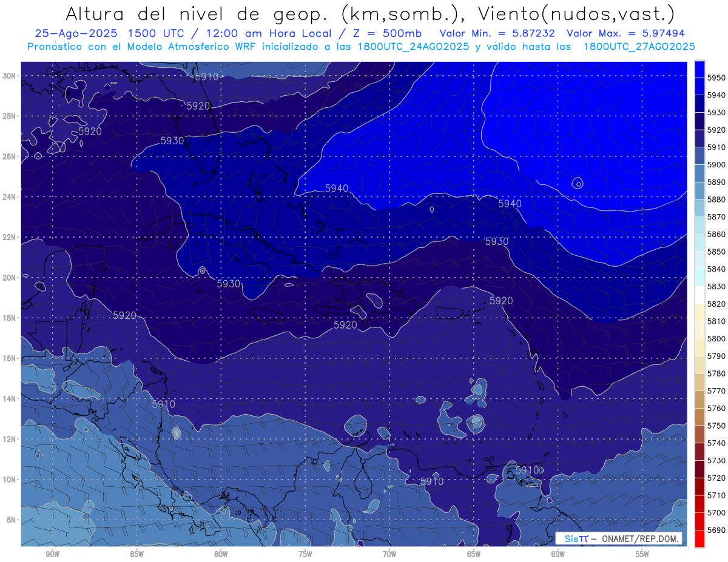The width and height of the screenshot is (728, 562).
Task: Click the 55W longitude axis label
Action: [x=642, y=555]
